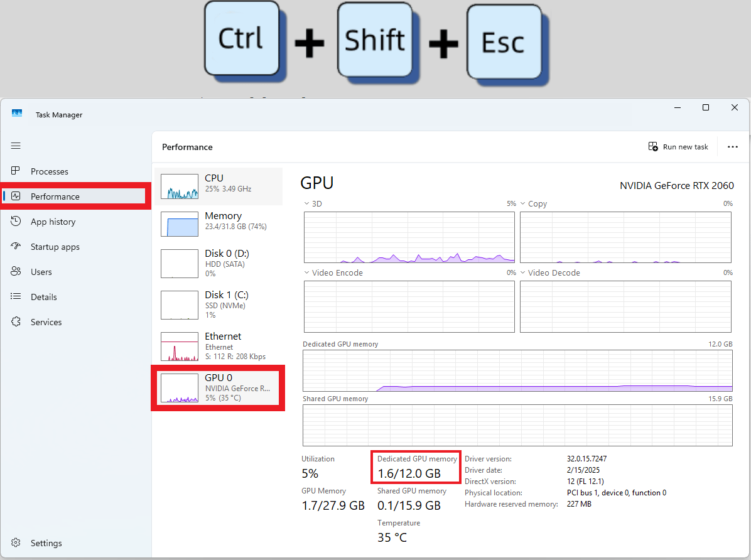Minimize the Task Manager window
This screenshot has height=560, width=751.
(x=678, y=107)
